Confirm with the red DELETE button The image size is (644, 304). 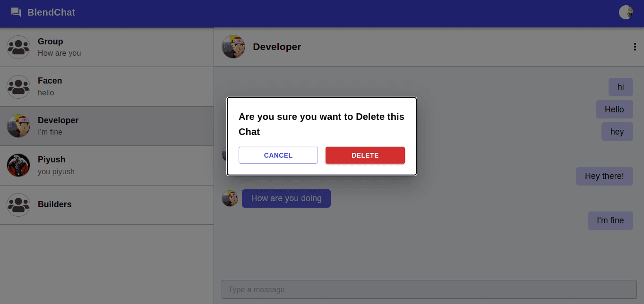click(x=365, y=155)
